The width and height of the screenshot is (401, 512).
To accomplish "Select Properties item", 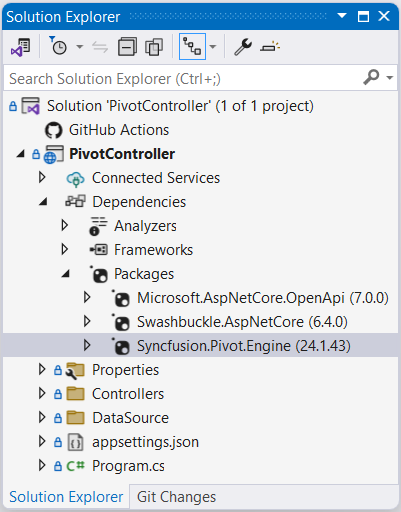I will click(125, 370).
